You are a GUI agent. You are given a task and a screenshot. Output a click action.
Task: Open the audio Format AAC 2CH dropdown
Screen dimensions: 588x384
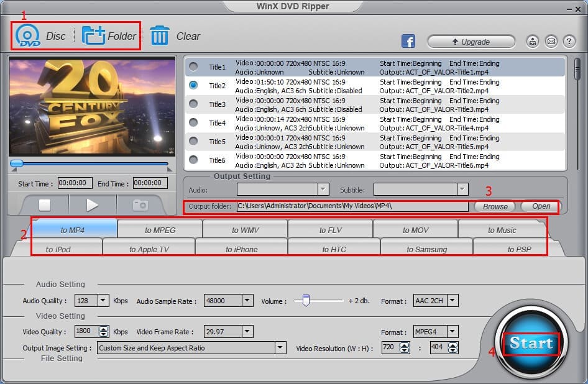click(452, 300)
